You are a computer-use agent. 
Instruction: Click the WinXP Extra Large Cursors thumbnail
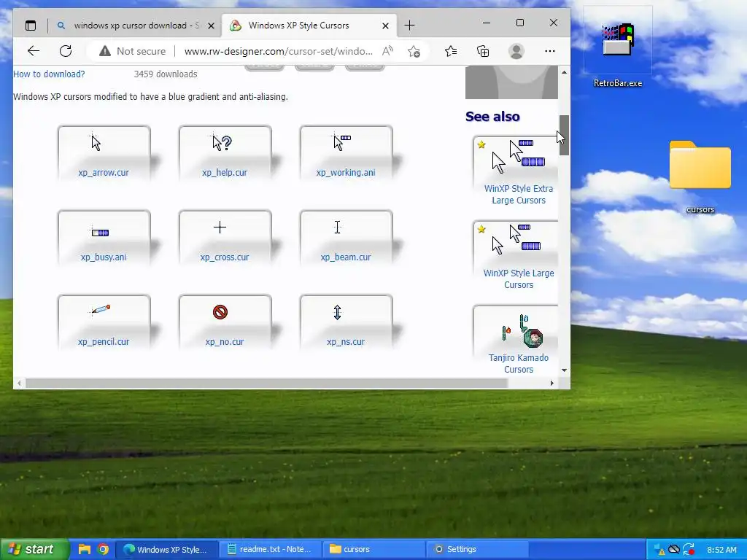point(519,156)
